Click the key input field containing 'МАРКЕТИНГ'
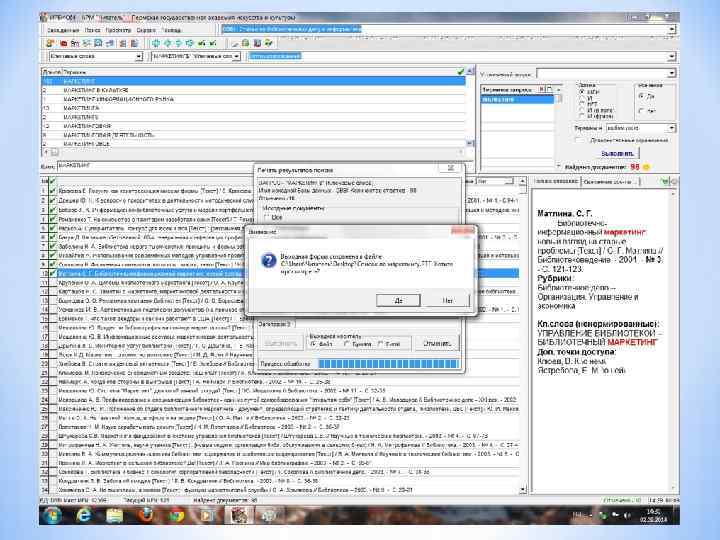This screenshot has width=720, height=540. 266,166
